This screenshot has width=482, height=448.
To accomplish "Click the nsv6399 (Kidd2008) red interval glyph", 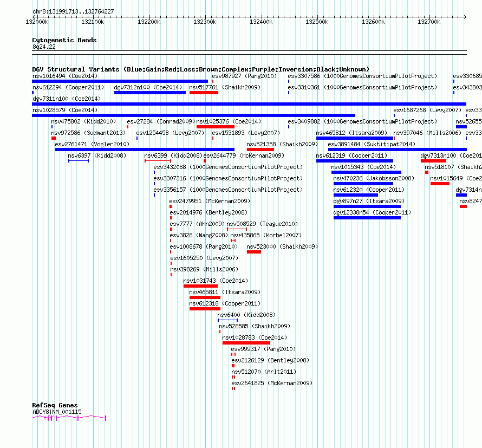I will coord(158,161).
